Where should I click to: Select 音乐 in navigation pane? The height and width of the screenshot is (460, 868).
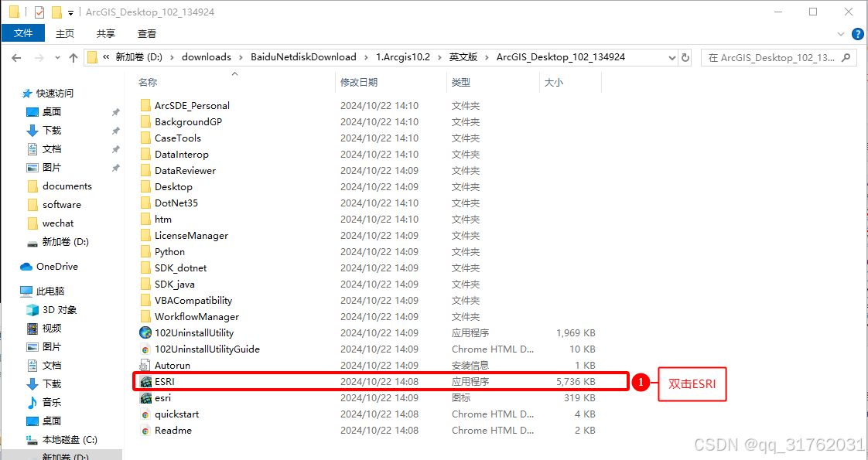pos(52,403)
